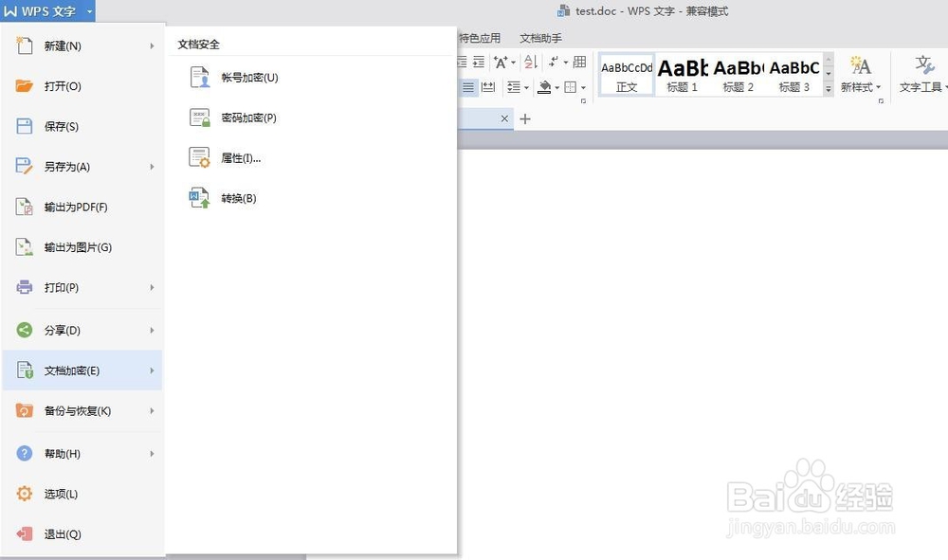
Task: Choose 另存为(A) from the file menu
Action: coord(82,167)
